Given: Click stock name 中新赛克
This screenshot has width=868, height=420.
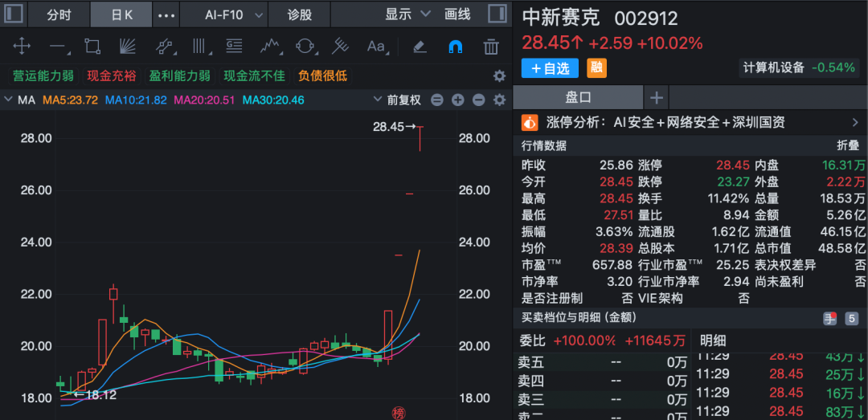Looking at the screenshot, I should click(x=561, y=18).
